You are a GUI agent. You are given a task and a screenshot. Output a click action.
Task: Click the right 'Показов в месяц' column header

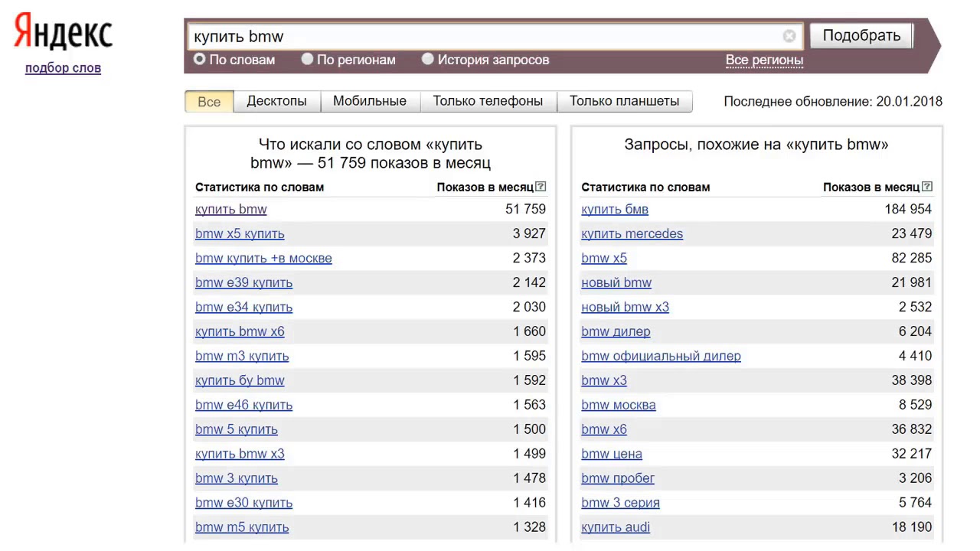pyautogui.click(x=871, y=187)
